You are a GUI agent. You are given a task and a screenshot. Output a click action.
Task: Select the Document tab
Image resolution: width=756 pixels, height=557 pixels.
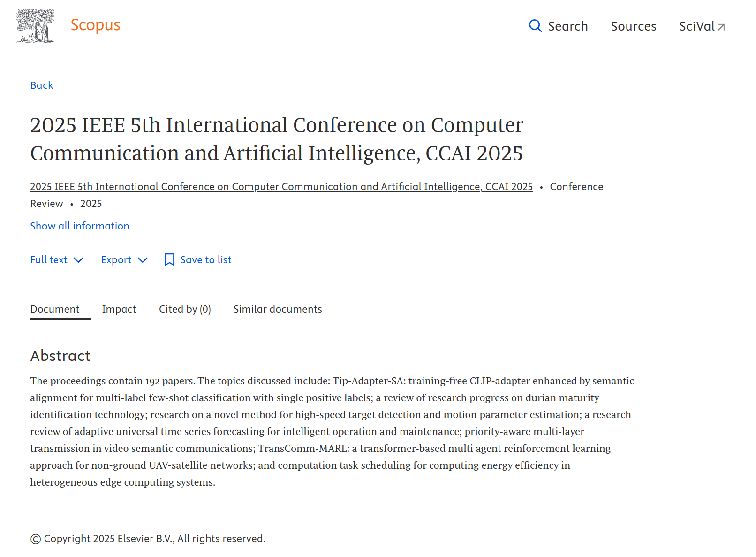(x=55, y=309)
